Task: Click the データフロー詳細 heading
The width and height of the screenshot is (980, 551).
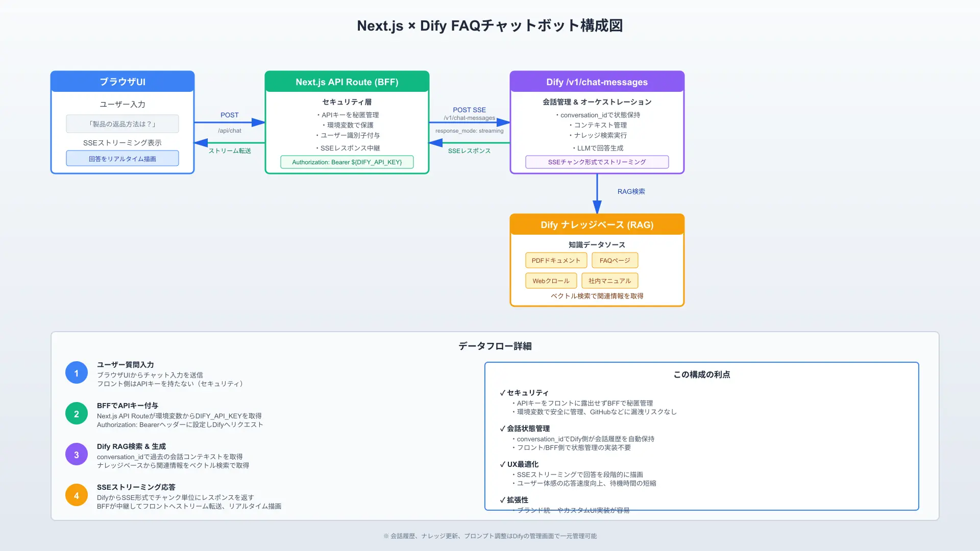Action: pos(495,346)
